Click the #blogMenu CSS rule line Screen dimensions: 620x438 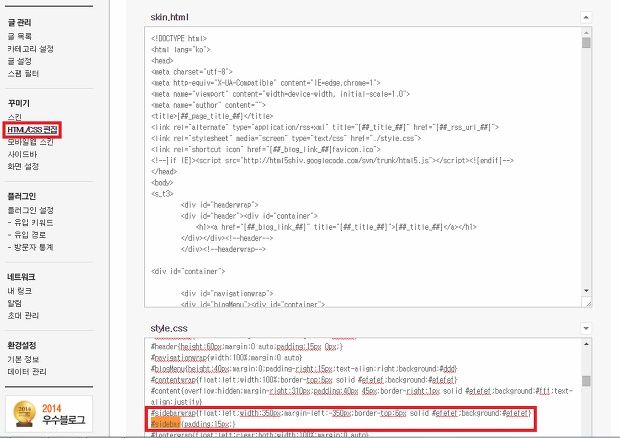click(304, 369)
